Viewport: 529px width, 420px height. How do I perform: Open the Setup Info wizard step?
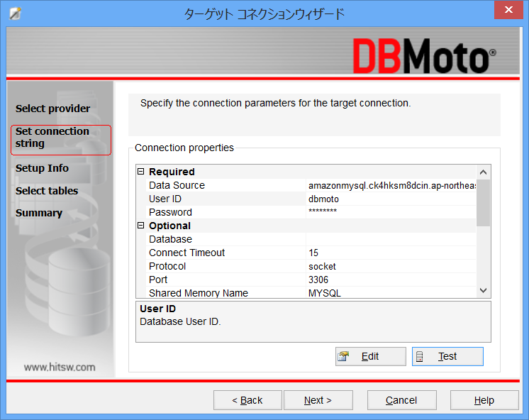point(42,168)
